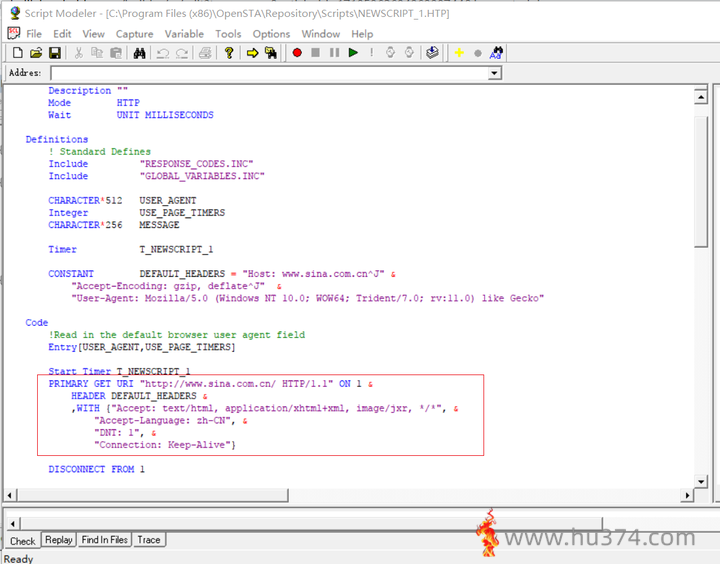Open a script file via folder icon
720x564 pixels.
click(x=36, y=53)
